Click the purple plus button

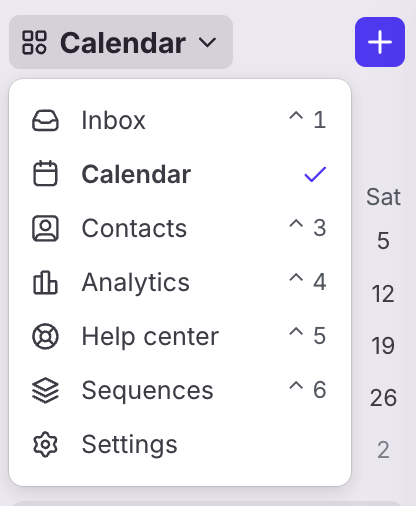pyautogui.click(x=380, y=42)
